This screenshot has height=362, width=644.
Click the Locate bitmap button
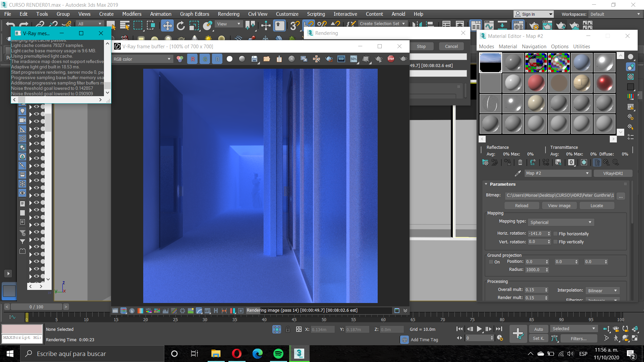click(597, 206)
